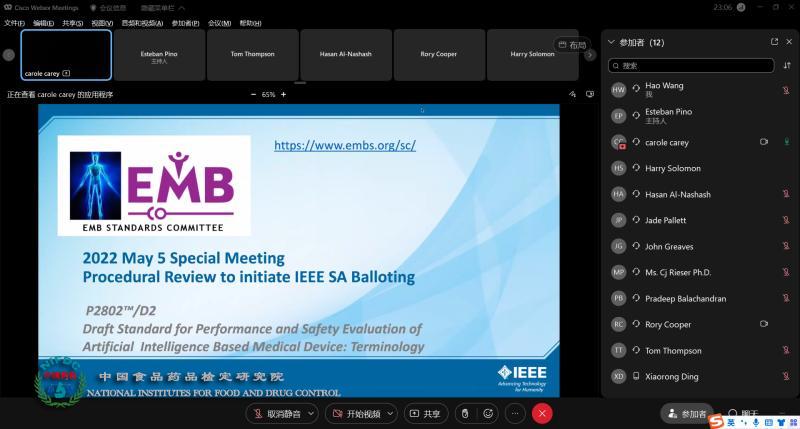Collapse the 参加者 (12) panel chevron
Viewport: 800px width, 429px height.
click(x=611, y=42)
